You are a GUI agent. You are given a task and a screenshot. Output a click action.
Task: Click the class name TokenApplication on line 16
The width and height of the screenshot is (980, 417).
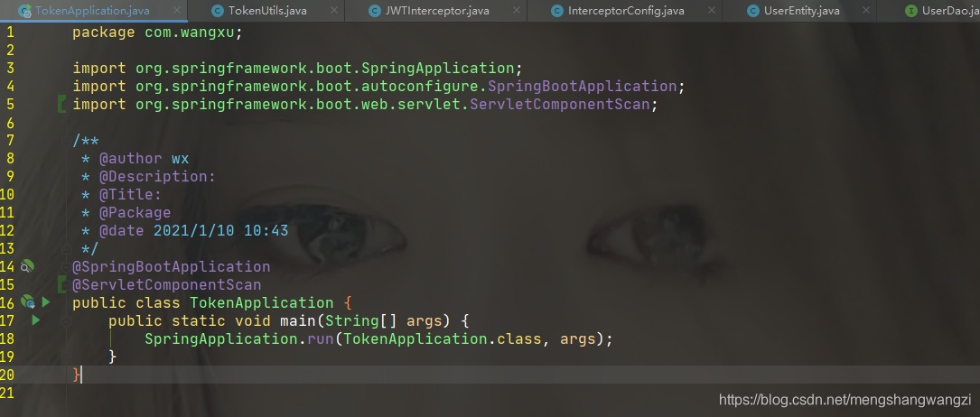point(262,303)
